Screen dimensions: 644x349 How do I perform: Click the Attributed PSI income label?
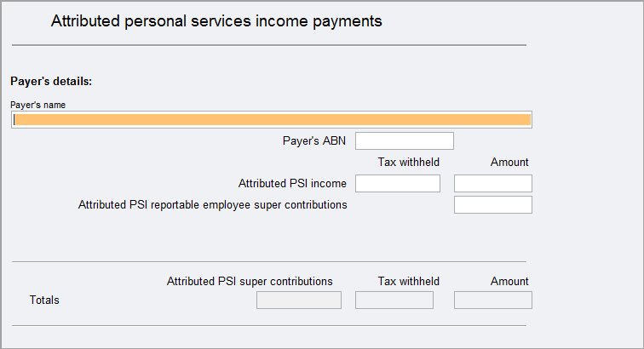click(x=292, y=183)
